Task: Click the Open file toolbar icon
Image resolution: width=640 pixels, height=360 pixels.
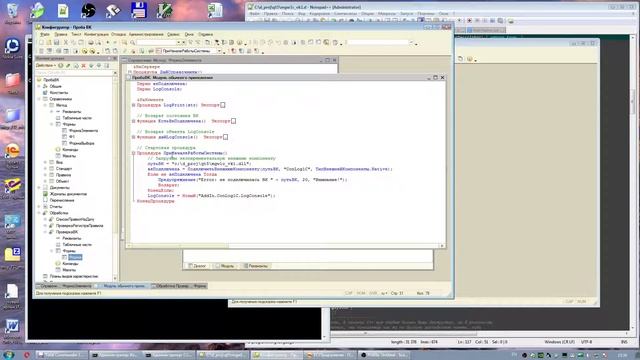Action: (49, 42)
